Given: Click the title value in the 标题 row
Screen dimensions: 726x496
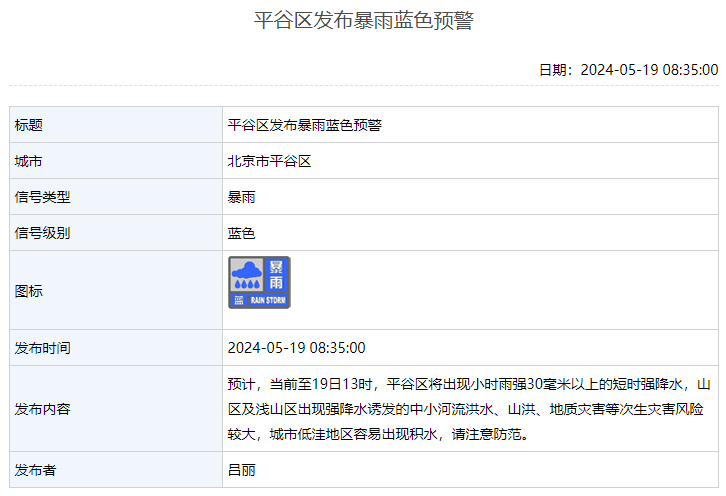Looking at the screenshot, I should 305,125.
